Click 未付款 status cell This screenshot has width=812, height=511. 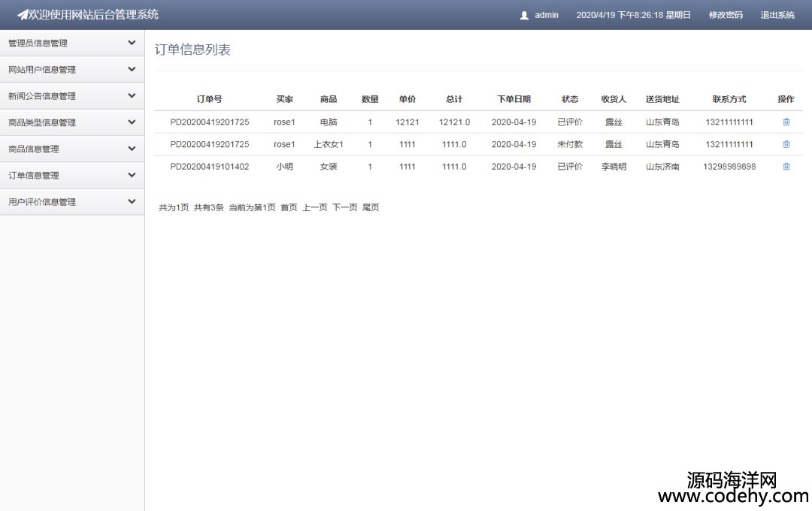[x=570, y=144]
